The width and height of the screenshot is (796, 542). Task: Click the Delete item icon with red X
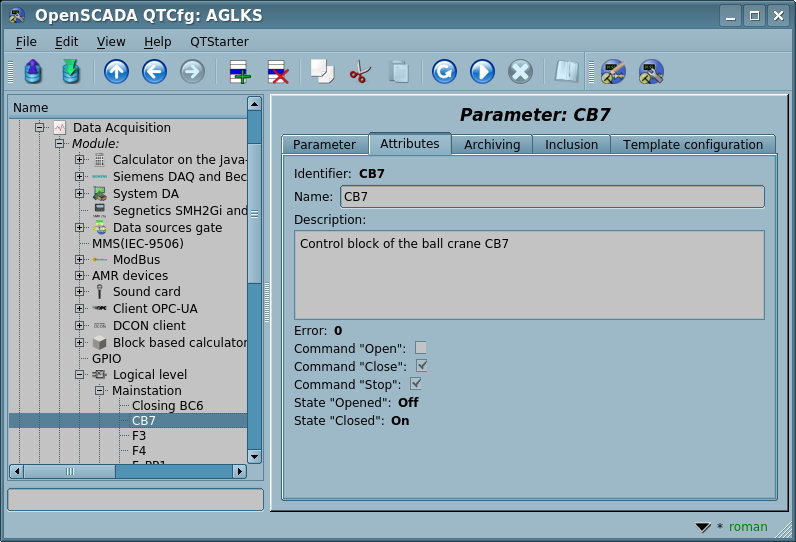click(277, 72)
